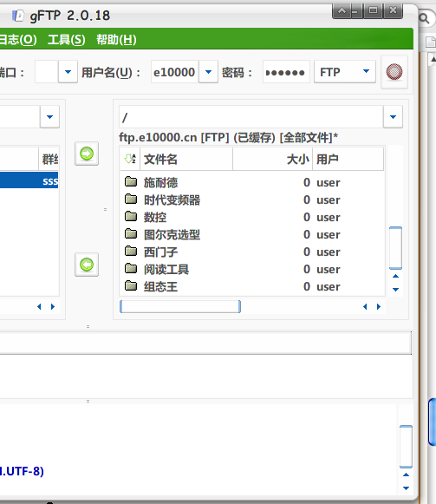The height and width of the screenshot is (504, 436).
Task: Open the FTP protocol dropdown
Action: [345, 72]
